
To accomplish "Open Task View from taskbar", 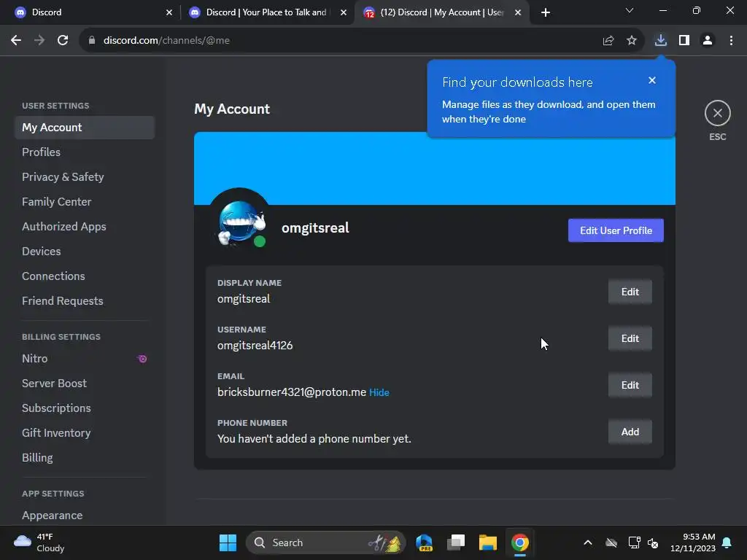I will (455, 542).
